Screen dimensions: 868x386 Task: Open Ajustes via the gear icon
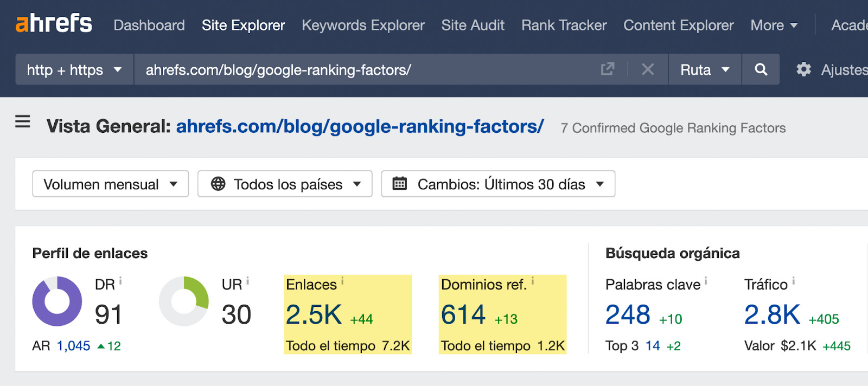tap(803, 69)
